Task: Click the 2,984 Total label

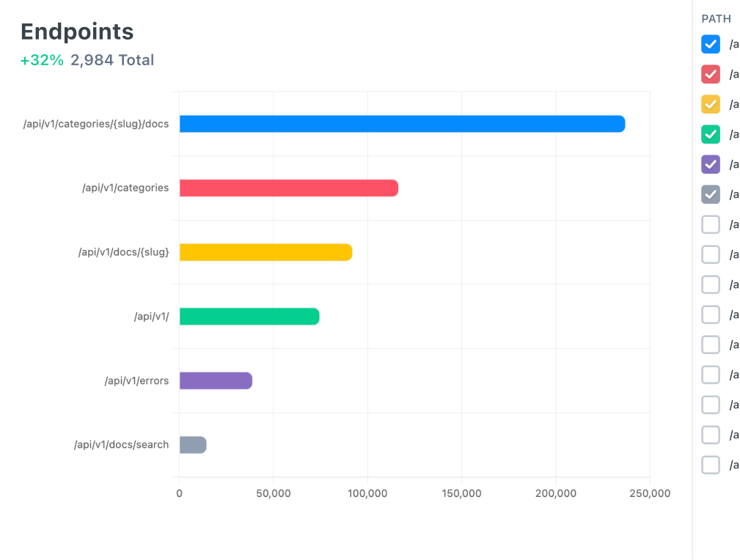Action: (x=112, y=60)
